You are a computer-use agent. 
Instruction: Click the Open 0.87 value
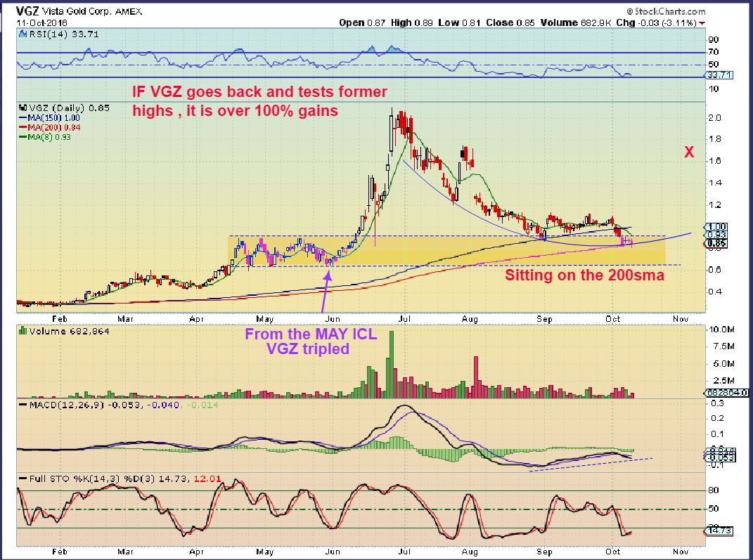(362, 22)
